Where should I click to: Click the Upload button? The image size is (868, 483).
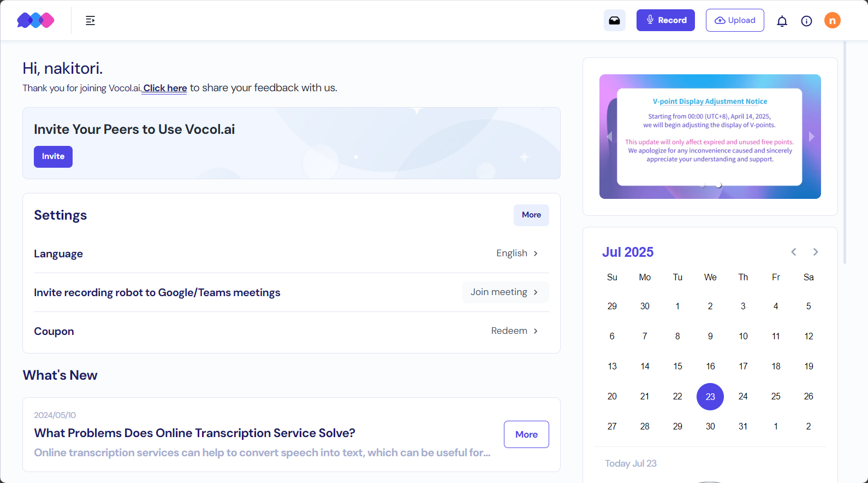pos(735,20)
